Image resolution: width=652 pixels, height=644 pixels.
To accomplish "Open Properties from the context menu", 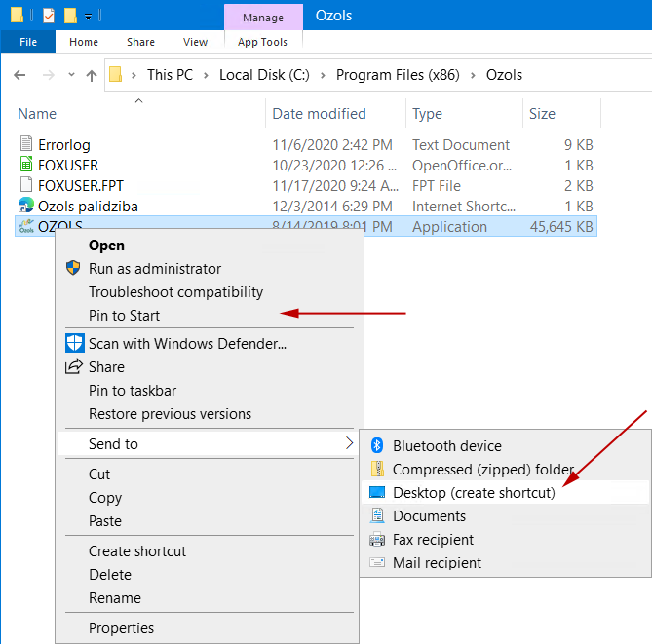I will 121,627.
